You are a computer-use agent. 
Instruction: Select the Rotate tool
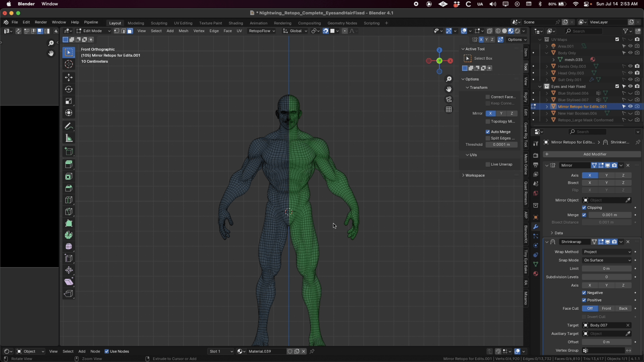coord(69,89)
